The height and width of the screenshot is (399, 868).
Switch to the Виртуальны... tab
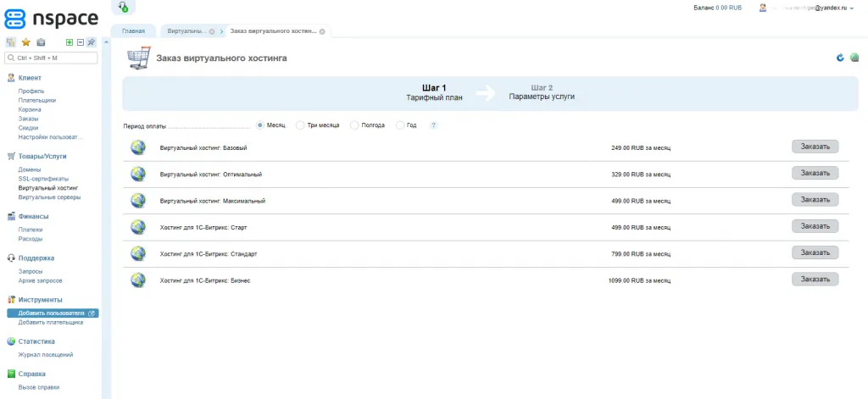coord(188,31)
